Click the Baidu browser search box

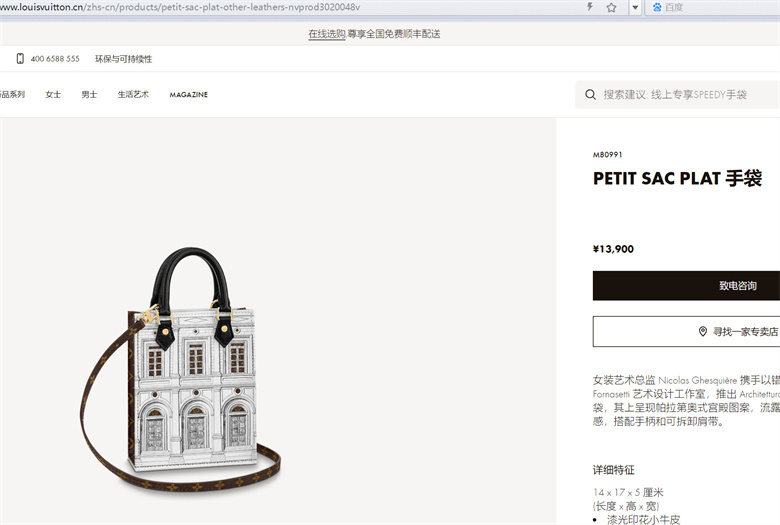pos(712,7)
